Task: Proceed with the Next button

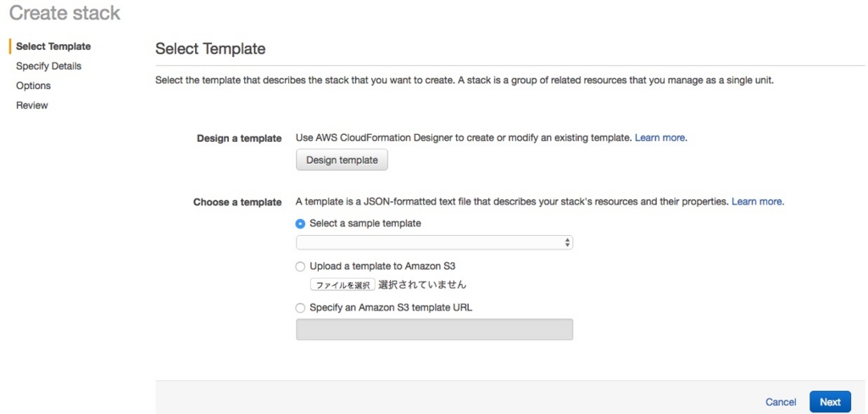Action: point(829,402)
